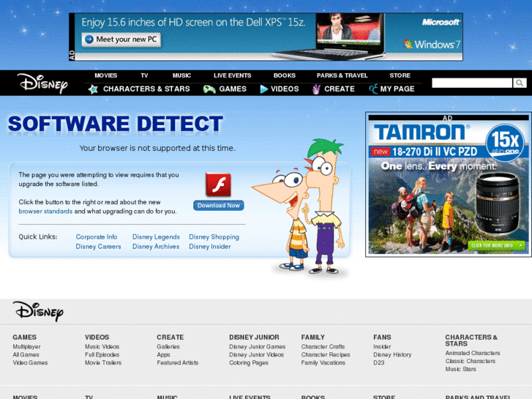This screenshot has height=399, width=532.
Task: Go to the Games section
Action: click(x=233, y=89)
